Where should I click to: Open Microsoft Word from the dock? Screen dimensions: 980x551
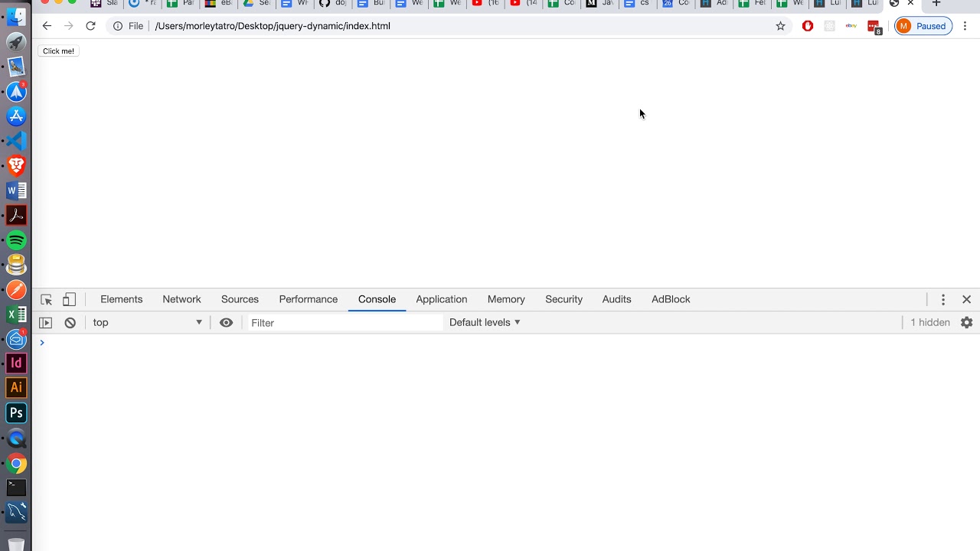point(16,191)
